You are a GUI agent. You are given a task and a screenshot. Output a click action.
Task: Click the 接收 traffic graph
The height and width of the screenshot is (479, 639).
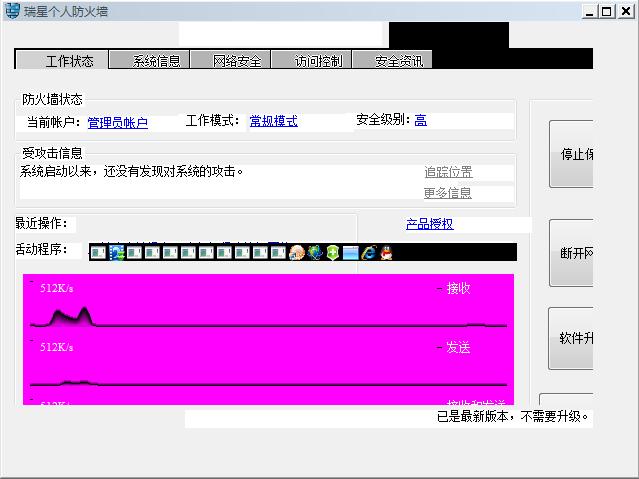pyautogui.click(x=269, y=304)
